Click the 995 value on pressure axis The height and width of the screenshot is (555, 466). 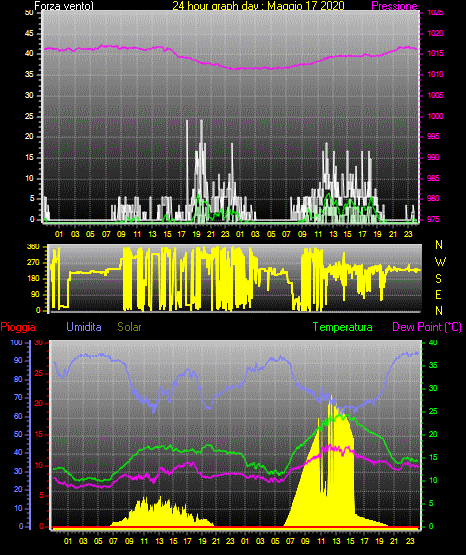click(x=433, y=136)
